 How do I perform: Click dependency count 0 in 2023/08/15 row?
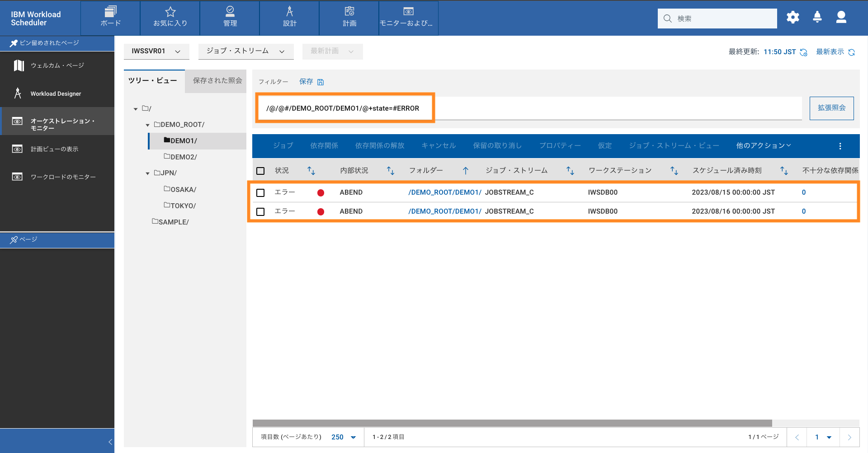[804, 192]
